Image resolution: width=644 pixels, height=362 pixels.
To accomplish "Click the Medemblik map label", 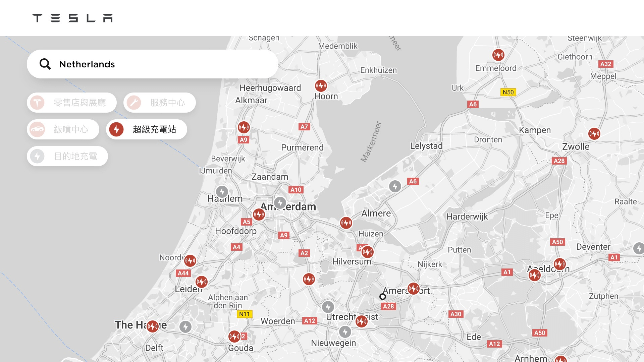I will pos(338,46).
